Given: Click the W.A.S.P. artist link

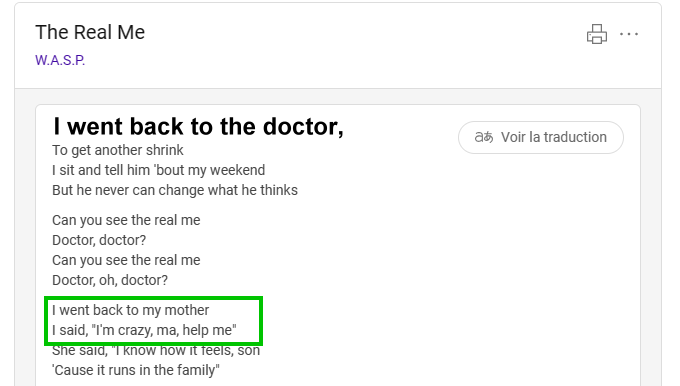Looking at the screenshot, I should pos(60,60).
